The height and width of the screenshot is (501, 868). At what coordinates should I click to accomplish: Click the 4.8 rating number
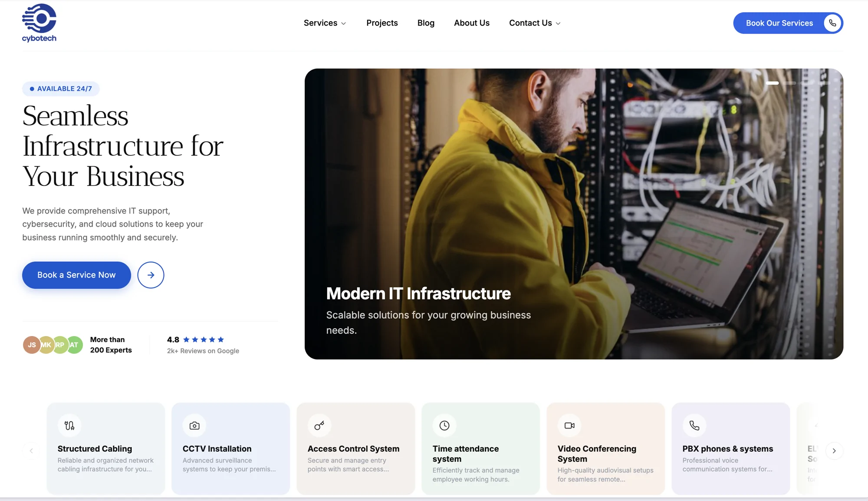click(173, 339)
